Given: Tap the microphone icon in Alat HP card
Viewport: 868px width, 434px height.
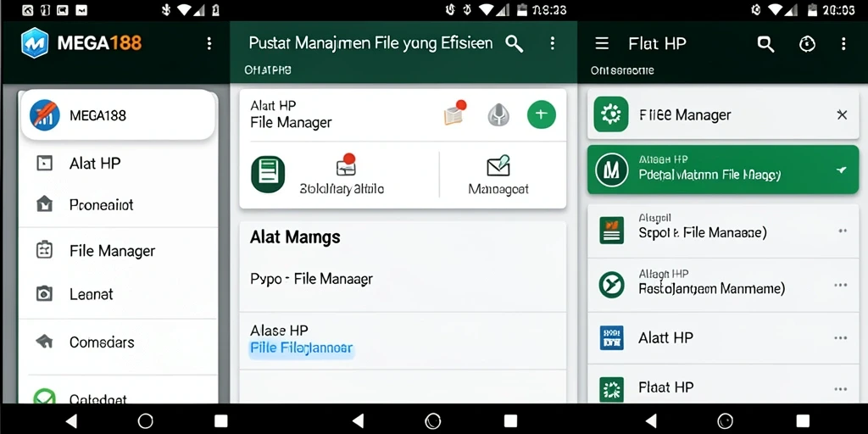Looking at the screenshot, I should click(x=498, y=114).
